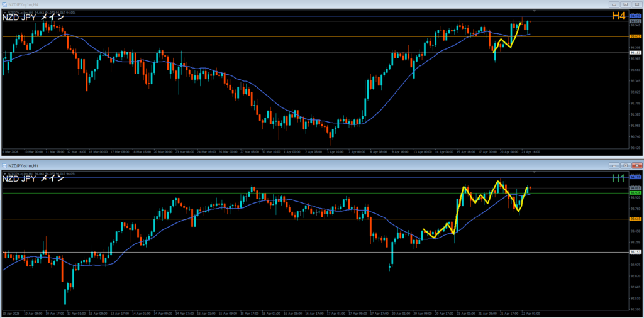Minimize the H4 chart window
This screenshot has width=644, height=318.
click(614, 4)
